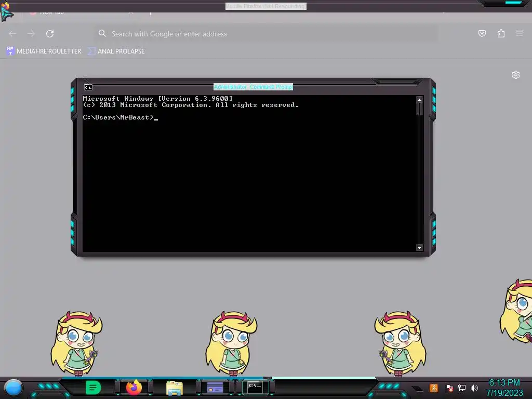Open the MEDIAFIRE ROULETTER bookmark
The height and width of the screenshot is (399, 532).
pyautogui.click(x=44, y=51)
